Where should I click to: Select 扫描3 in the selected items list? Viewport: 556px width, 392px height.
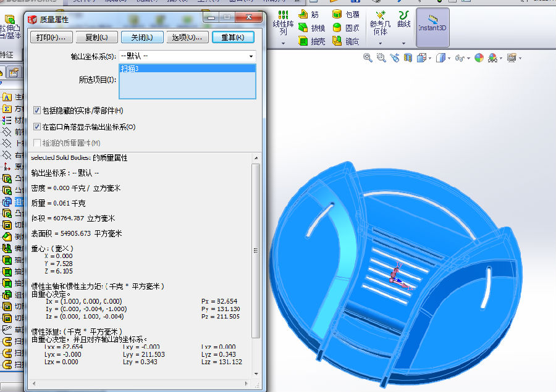(187, 69)
